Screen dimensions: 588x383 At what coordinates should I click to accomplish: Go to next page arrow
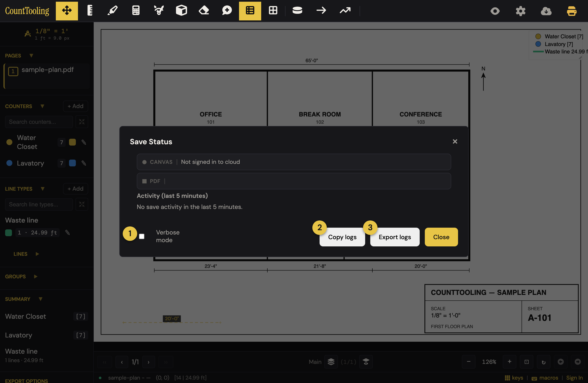[x=148, y=362]
